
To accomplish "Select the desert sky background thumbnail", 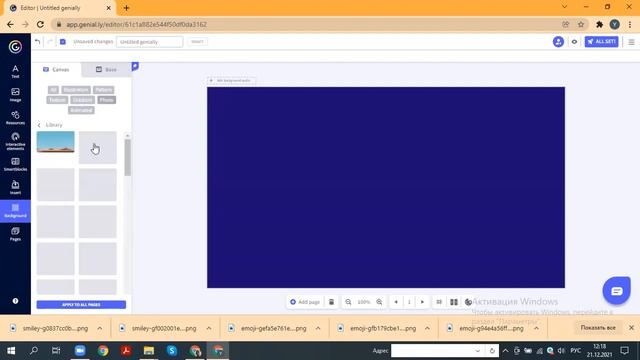I will 56,142.
